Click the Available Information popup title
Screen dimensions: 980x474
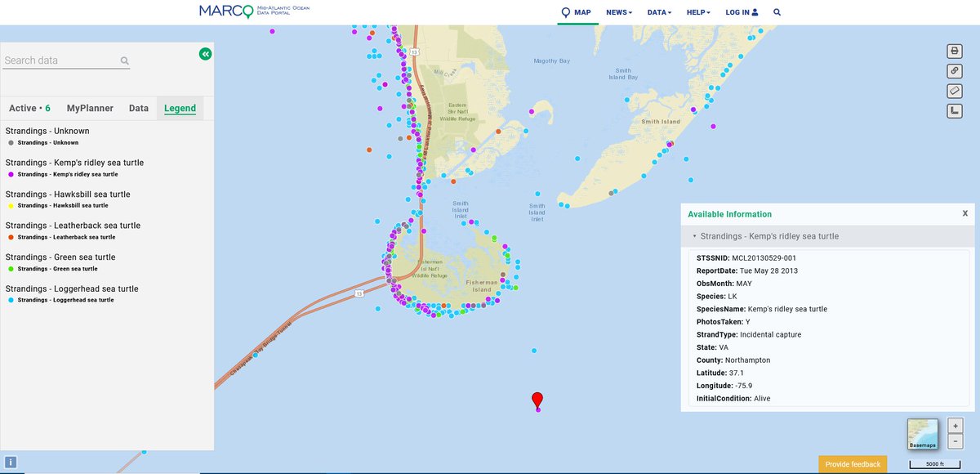click(729, 214)
